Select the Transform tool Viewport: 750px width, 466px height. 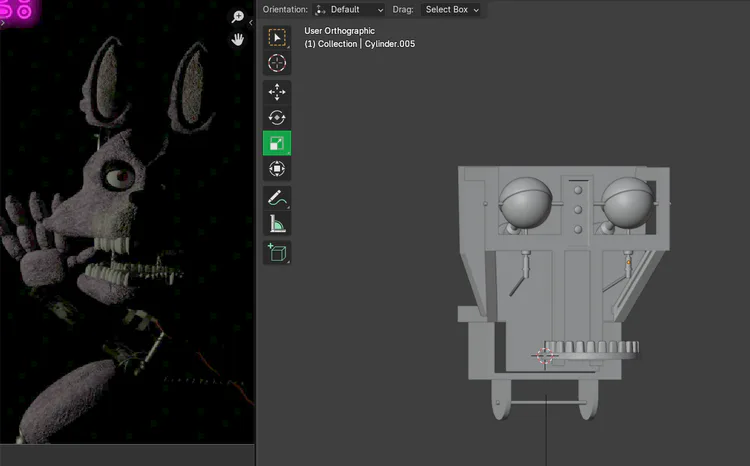[277, 169]
